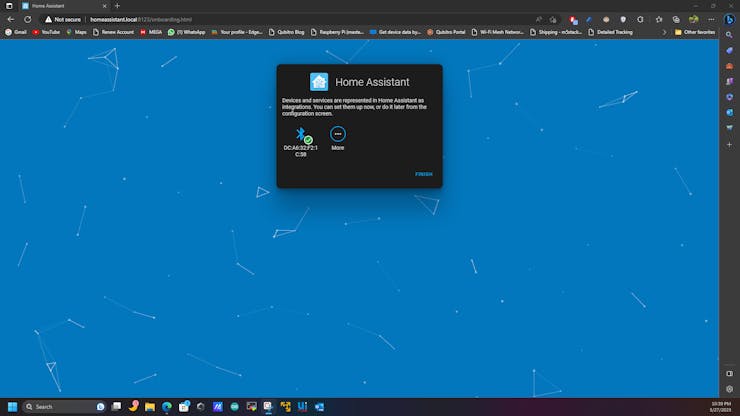Open the Gmail bookmark
740x416 pixels.
tap(16, 32)
